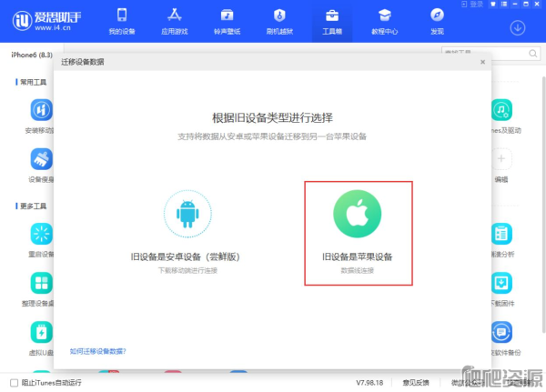
Task: Click the 常用工具 section heading
Action: click(x=33, y=82)
